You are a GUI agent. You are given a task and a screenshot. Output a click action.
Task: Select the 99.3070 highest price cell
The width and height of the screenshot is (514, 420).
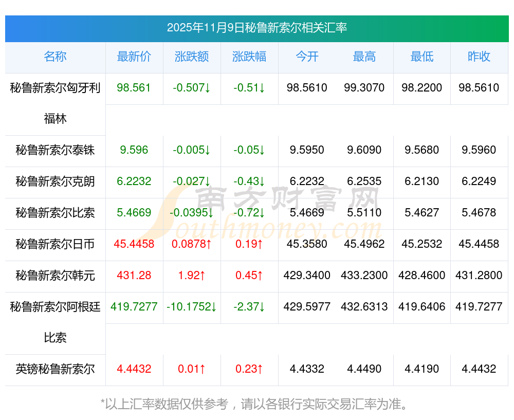364,88
